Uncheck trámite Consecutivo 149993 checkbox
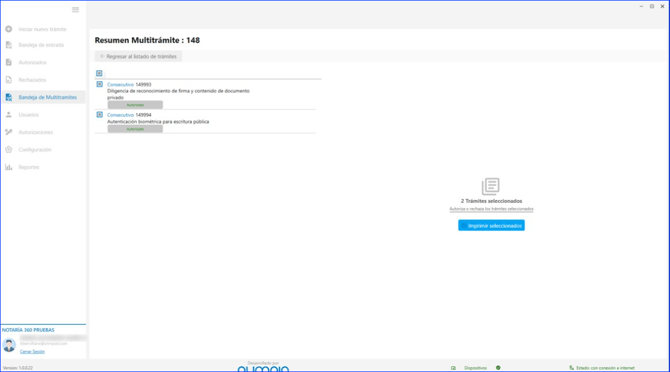Viewport: 670px width, 372px height. coord(100,84)
